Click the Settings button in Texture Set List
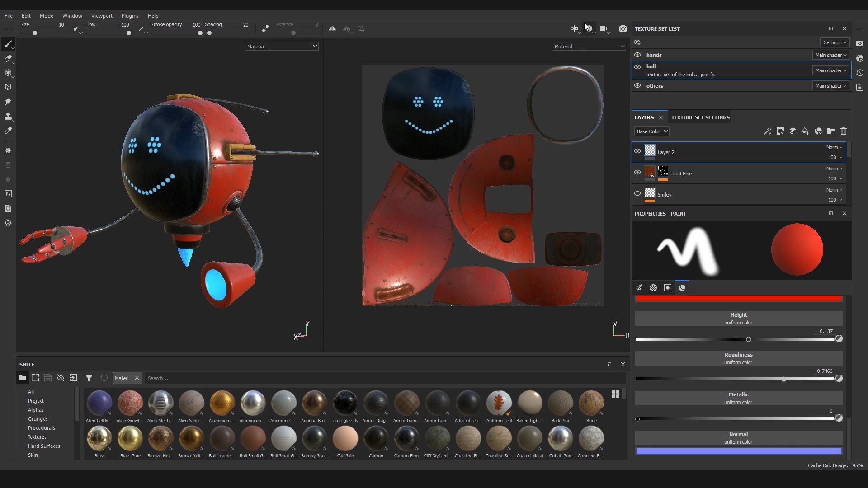 (x=835, y=42)
